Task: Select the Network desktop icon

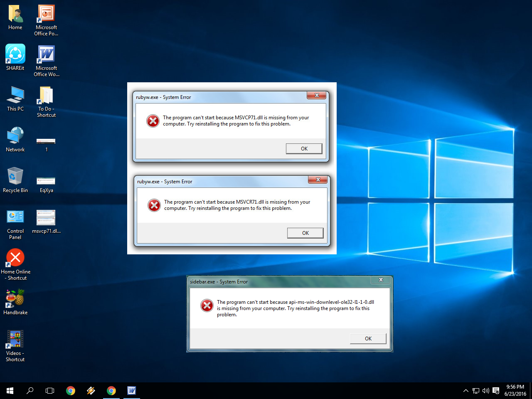Action: click(15, 139)
